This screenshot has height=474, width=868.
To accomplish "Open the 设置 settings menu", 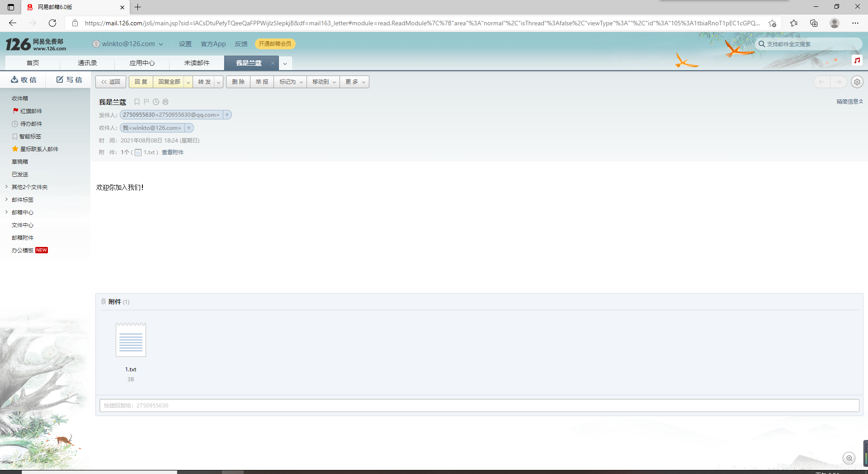I will pos(185,44).
